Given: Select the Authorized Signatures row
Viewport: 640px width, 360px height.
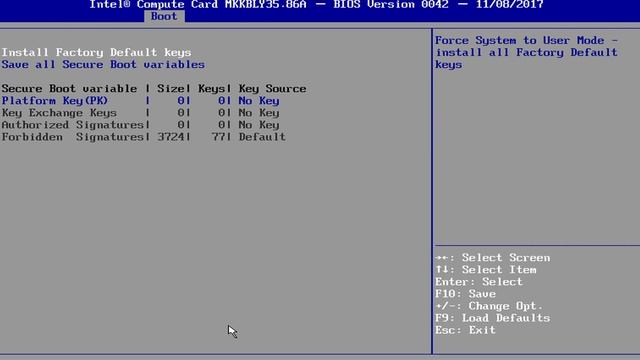Looking at the screenshot, I should click(x=140, y=125).
